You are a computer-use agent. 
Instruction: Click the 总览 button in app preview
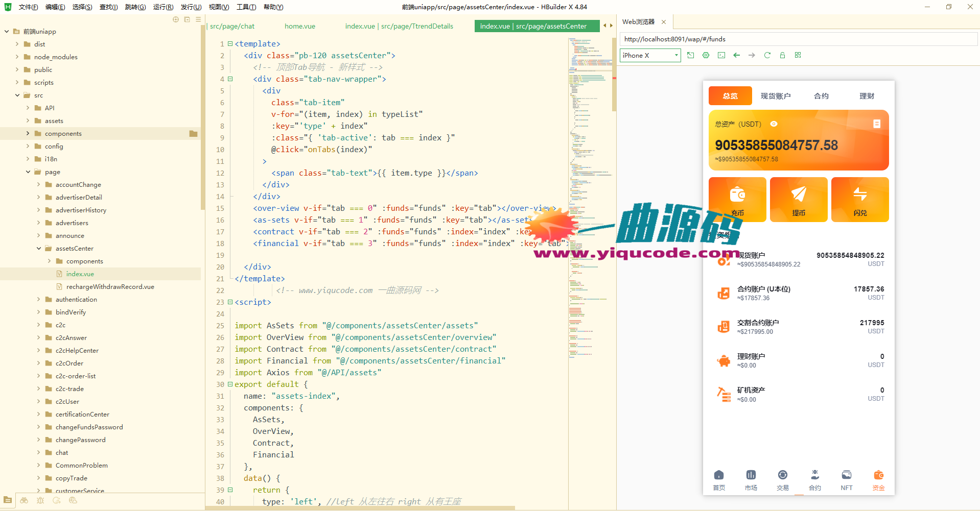point(730,95)
